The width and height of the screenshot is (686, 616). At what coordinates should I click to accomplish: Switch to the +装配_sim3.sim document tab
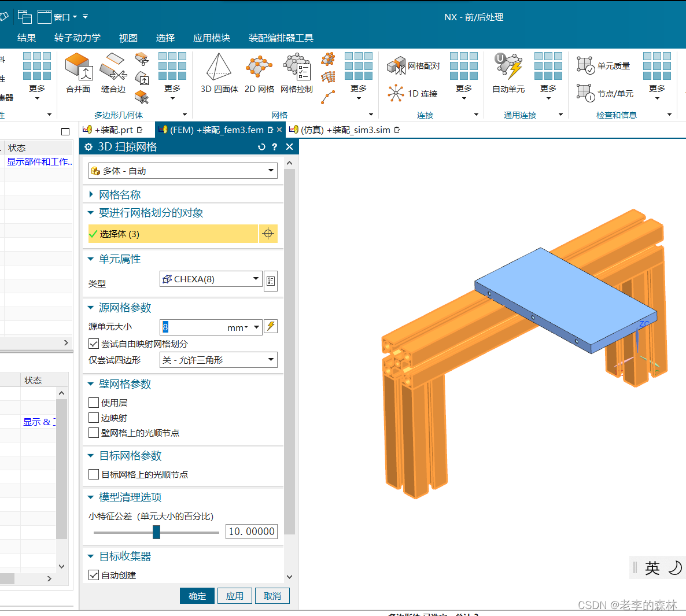click(344, 130)
